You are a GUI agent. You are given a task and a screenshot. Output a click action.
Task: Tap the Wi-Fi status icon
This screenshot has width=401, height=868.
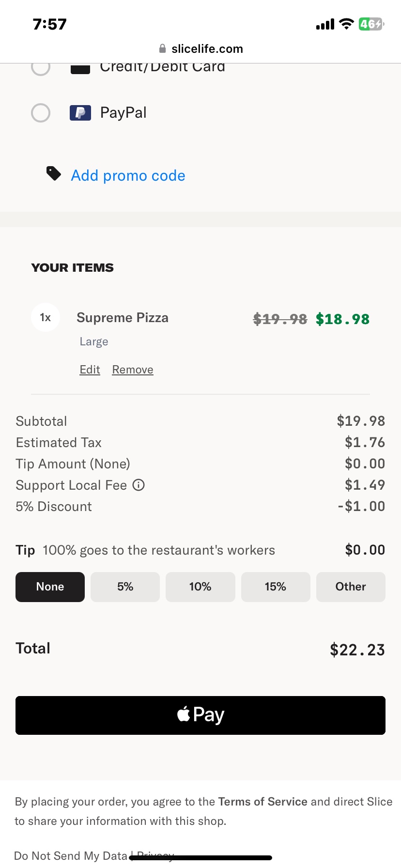point(346,24)
